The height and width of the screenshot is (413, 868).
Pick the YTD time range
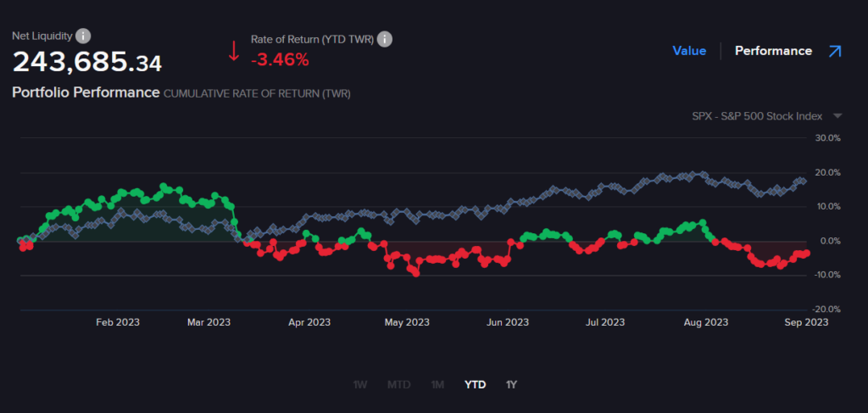point(475,384)
